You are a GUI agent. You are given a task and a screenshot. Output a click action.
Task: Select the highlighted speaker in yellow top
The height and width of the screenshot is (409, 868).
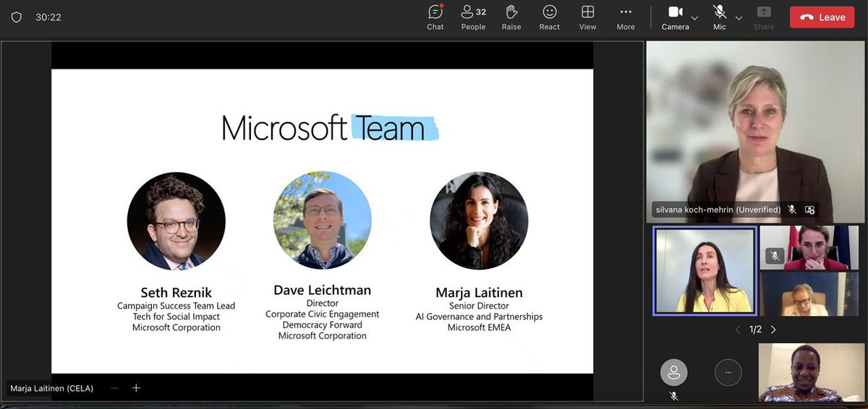click(705, 271)
